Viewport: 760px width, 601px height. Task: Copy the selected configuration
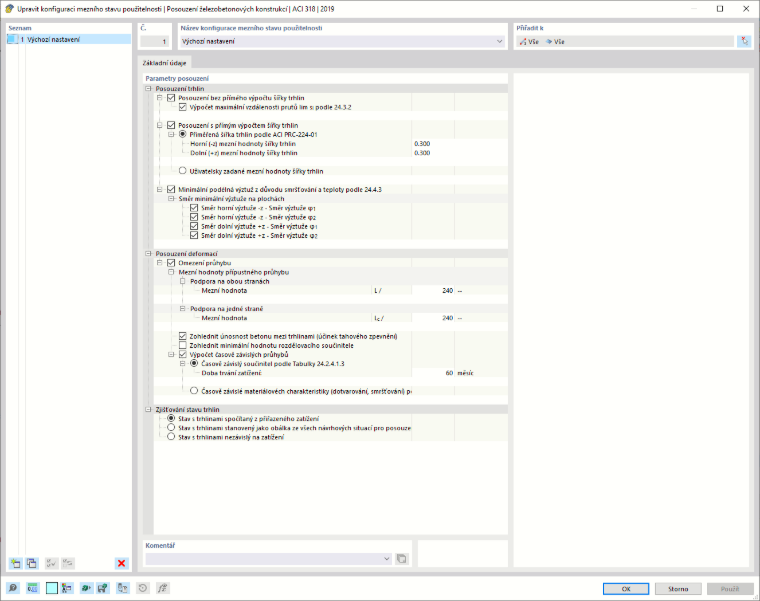32,563
